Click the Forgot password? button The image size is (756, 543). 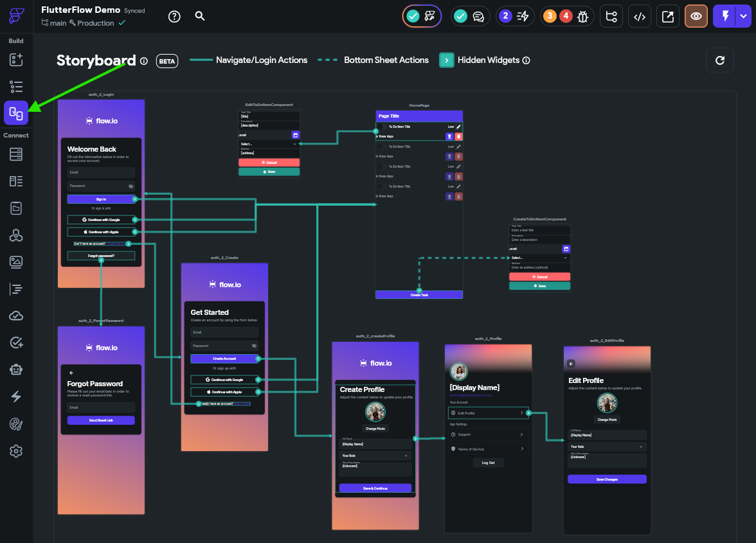101,256
